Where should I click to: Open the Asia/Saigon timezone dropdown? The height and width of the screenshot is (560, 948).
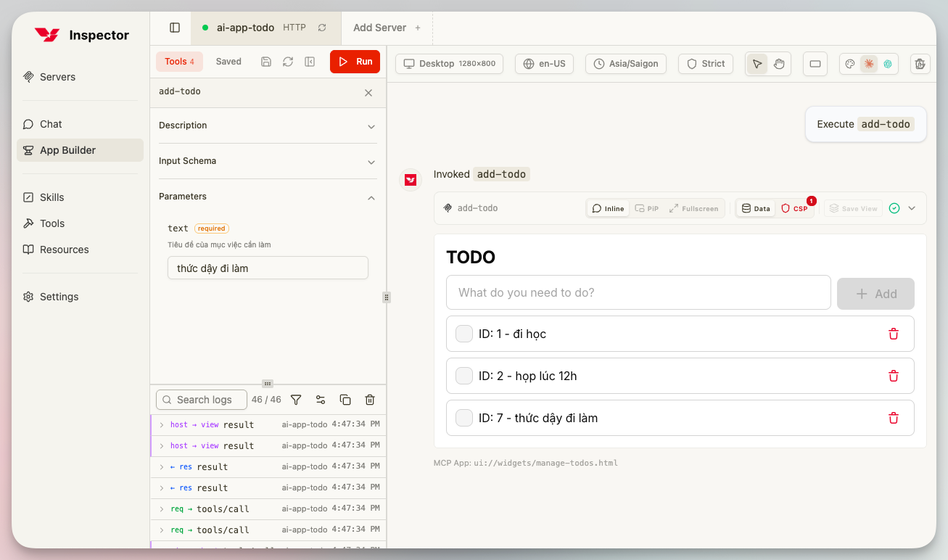click(x=627, y=64)
